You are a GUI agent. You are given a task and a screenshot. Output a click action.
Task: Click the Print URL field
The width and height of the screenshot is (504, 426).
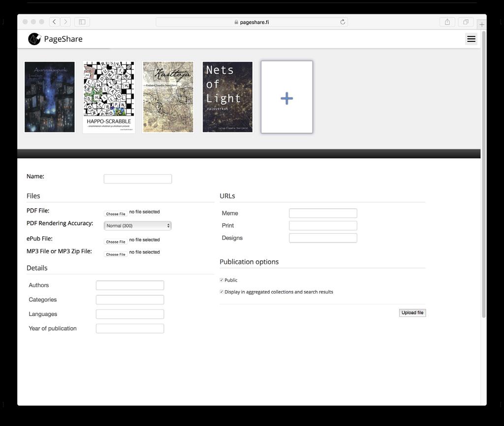[x=323, y=225]
